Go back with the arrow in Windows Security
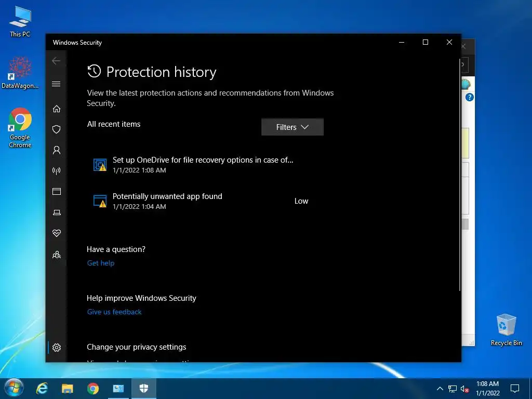The image size is (532, 399). point(56,61)
